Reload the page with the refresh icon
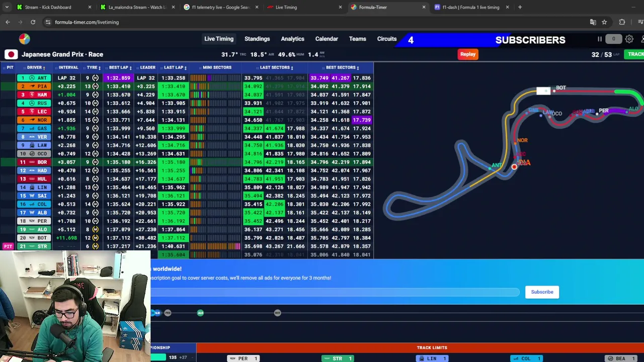The width and height of the screenshot is (644, 362). [x=33, y=22]
